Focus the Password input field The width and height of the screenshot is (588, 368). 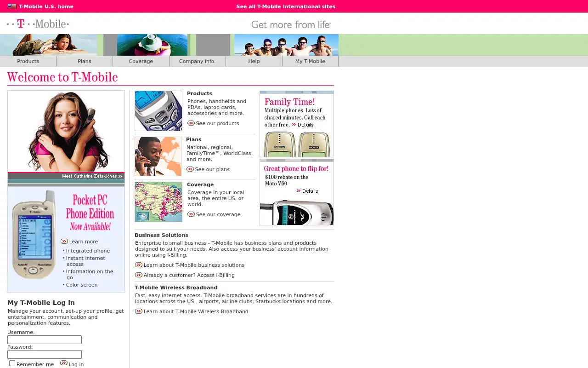45,354
